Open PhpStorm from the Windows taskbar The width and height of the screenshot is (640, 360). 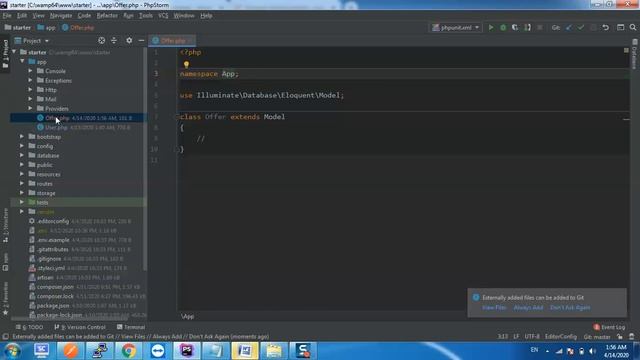click(x=186, y=351)
